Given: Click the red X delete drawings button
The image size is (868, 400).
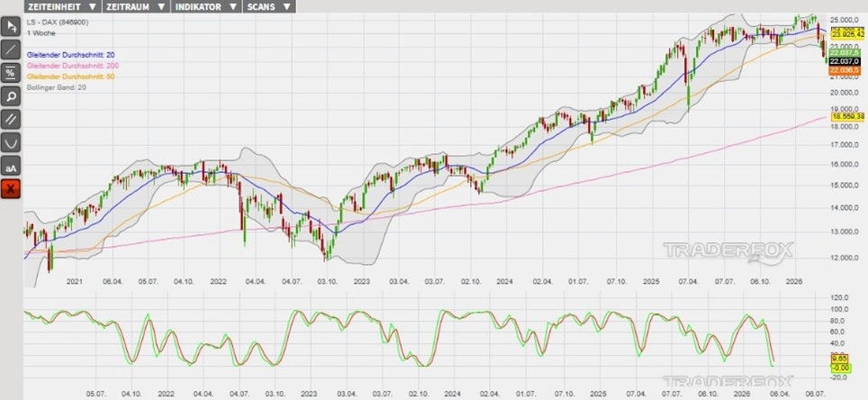Looking at the screenshot, I should [12, 189].
